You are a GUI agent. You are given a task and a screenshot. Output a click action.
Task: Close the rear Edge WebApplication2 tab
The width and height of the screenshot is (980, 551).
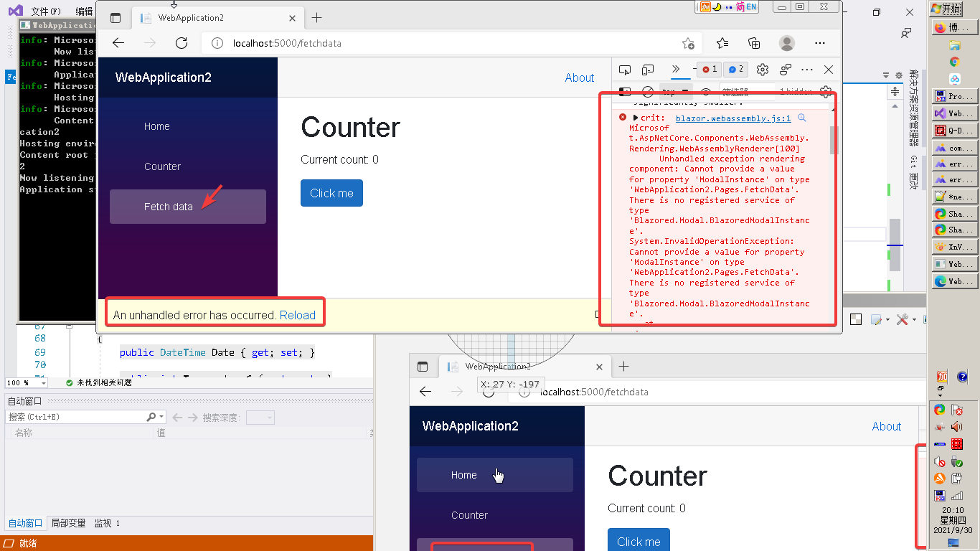pyautogui.click(x=600, y=367)
